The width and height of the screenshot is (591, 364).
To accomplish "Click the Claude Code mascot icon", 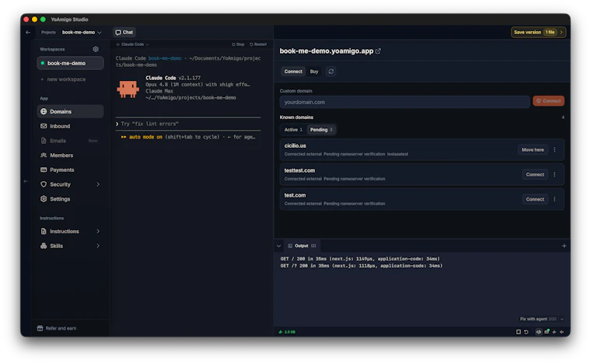I will point(128,89).
